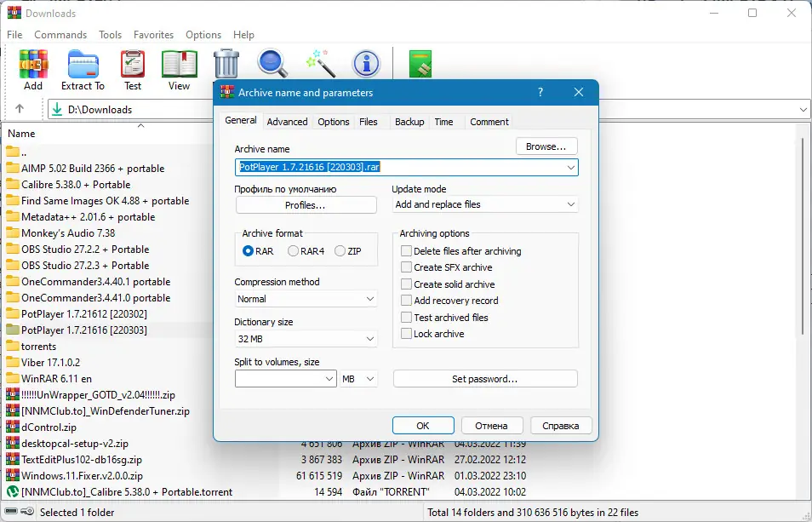The image size is (812, 522).
Task: Switch to the Files tab
Action: tap(369, 122)
